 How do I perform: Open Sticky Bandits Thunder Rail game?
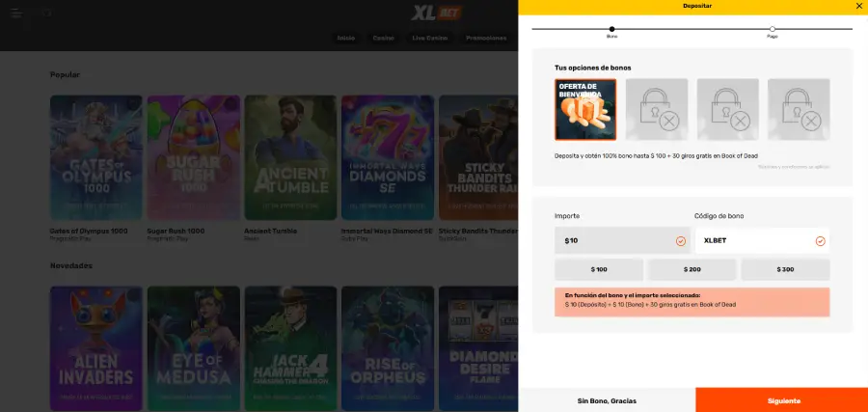478,158
